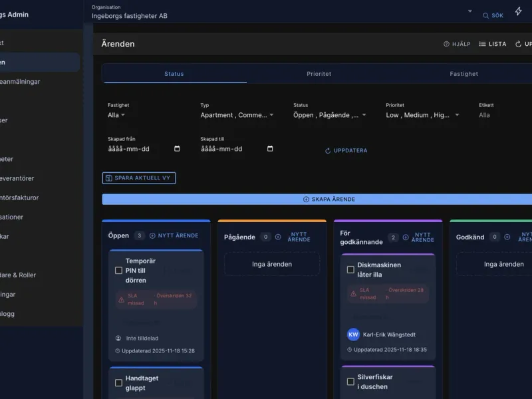Viewport: 532px width, 399px height.
Task: Click 'Inga ärenden' placeholder in Pågående column
Action: click(x=272, y=264)
